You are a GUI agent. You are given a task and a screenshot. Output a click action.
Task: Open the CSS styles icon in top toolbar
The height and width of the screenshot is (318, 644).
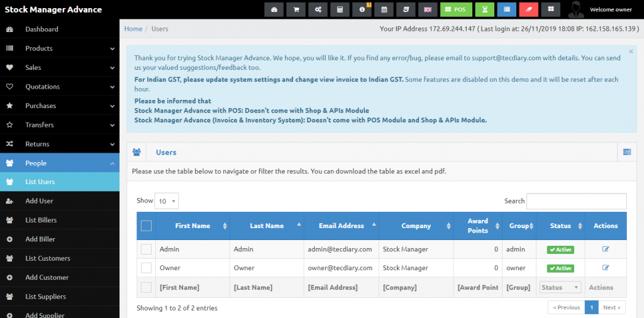[406, 10]
